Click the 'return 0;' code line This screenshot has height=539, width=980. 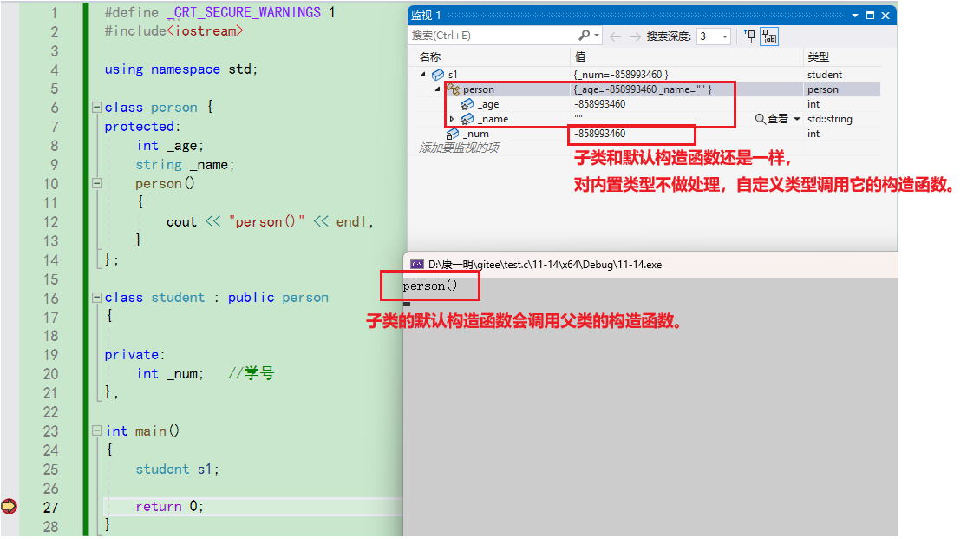pyautogui.click(x=169, y=507)
